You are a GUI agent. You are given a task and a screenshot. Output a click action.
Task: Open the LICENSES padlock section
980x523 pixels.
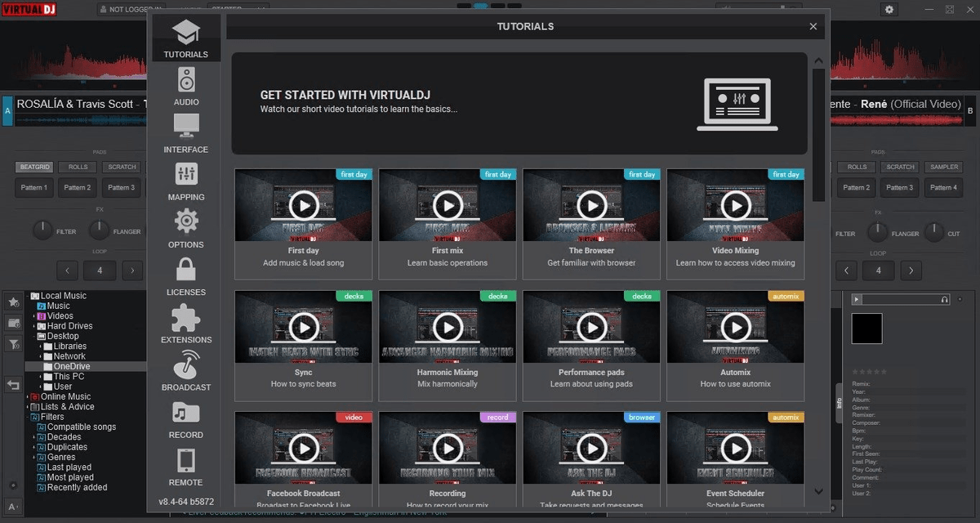click(185, 277)
